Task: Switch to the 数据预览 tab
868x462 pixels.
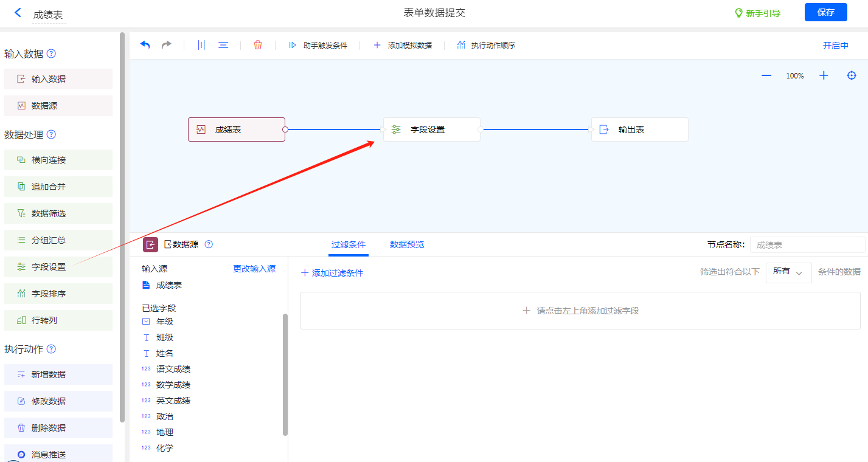Action: point(406,244)
